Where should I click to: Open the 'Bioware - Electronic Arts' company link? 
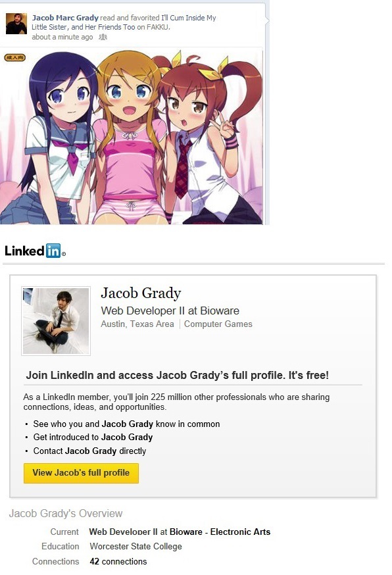click(220, 532)
